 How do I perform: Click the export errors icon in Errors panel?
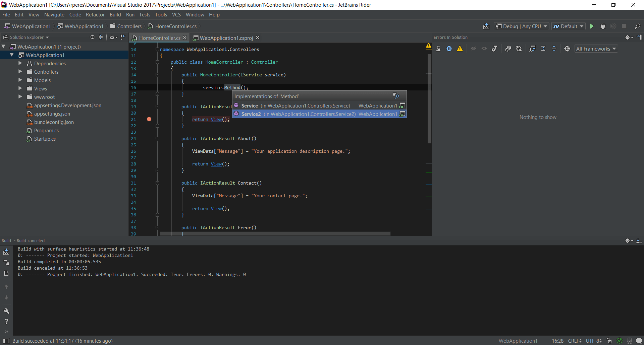[x=532, y=49]
